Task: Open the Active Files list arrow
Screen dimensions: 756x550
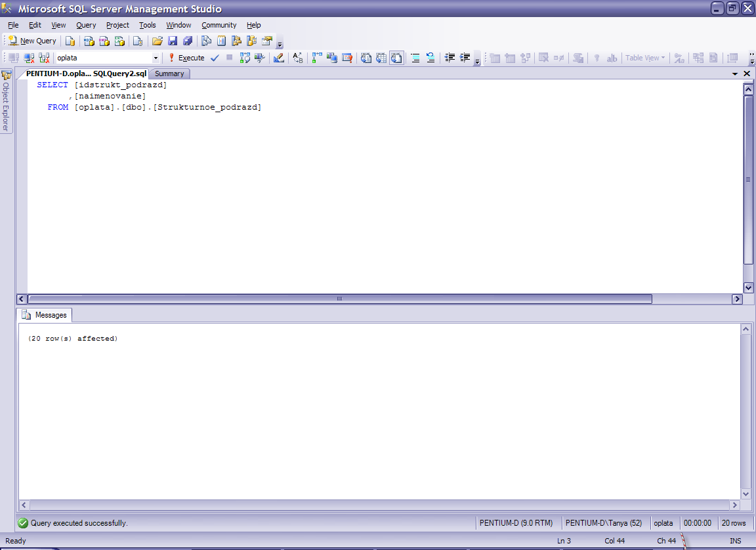Action: (735, 74)
